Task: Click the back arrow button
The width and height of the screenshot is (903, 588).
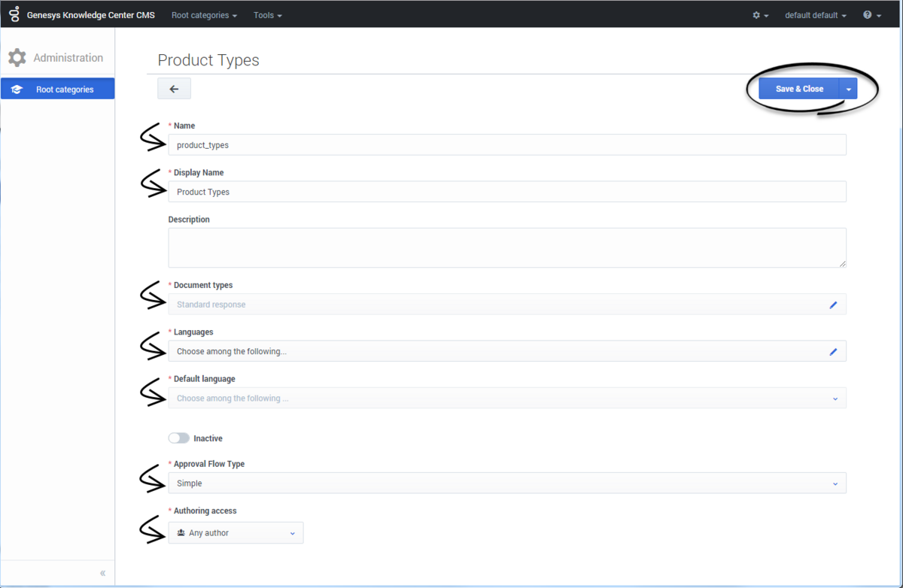Action: (x=174, y=89)
